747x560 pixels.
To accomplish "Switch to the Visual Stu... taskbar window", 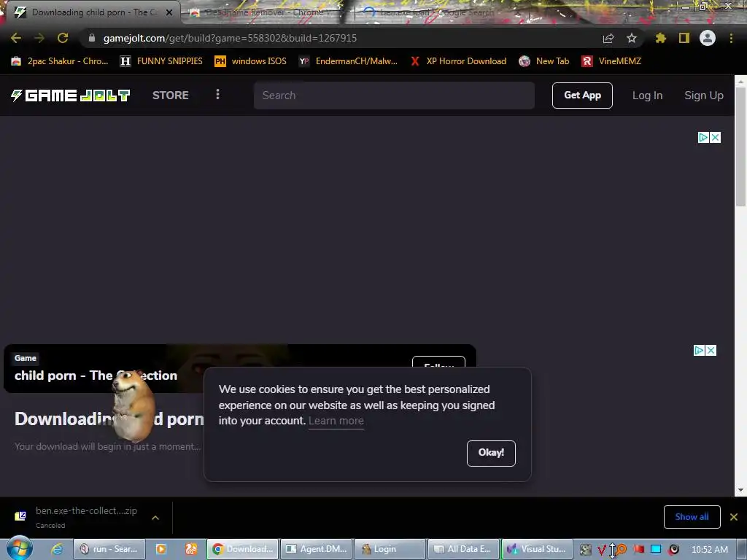I will 537,549.
